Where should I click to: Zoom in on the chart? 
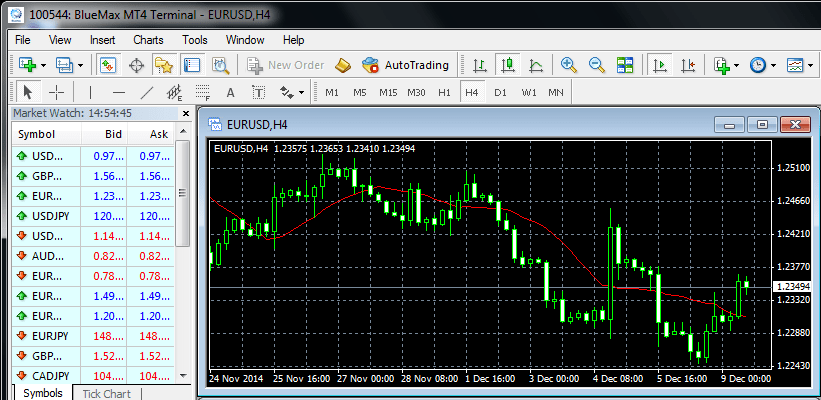[569, 65]
